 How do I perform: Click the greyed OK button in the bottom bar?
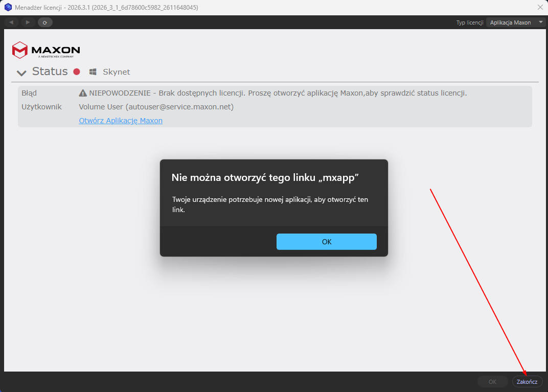pyautogui.click(x=492, y=381)
